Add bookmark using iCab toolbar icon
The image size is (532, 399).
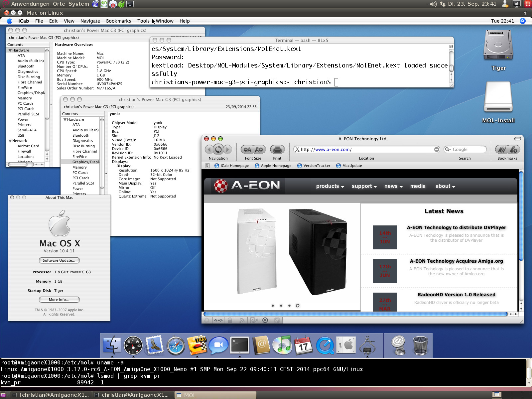[514, 150]
